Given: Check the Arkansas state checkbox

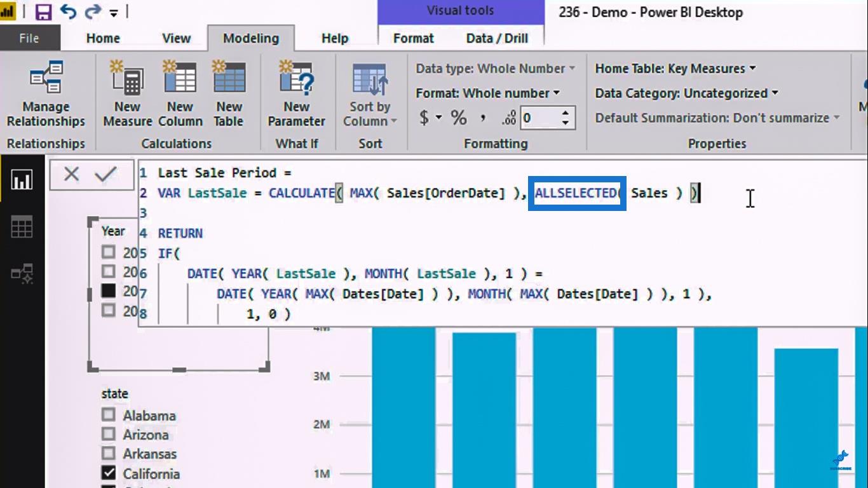Looking at the screenshot, I should (109, 453).
